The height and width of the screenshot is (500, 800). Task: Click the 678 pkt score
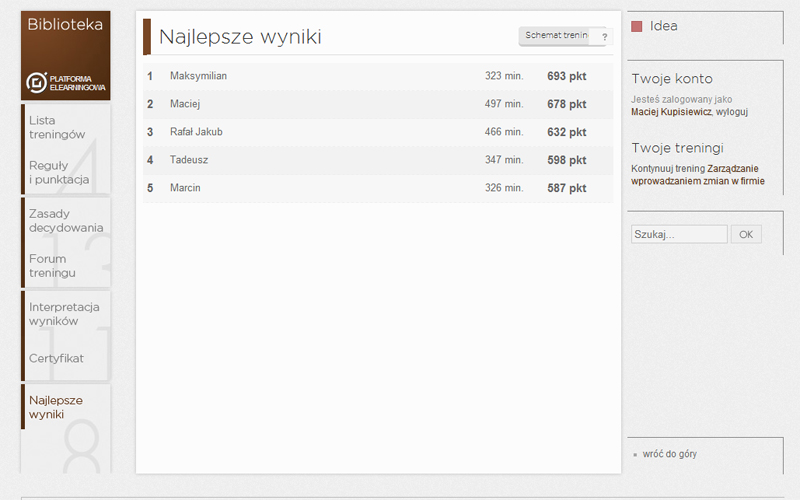click(567, 104)
